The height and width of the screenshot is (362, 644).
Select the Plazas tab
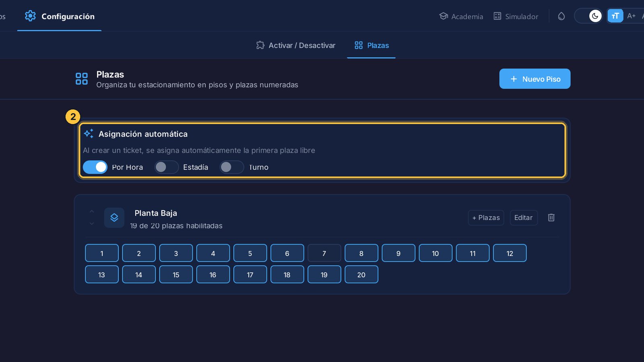[x=372, y=45]
